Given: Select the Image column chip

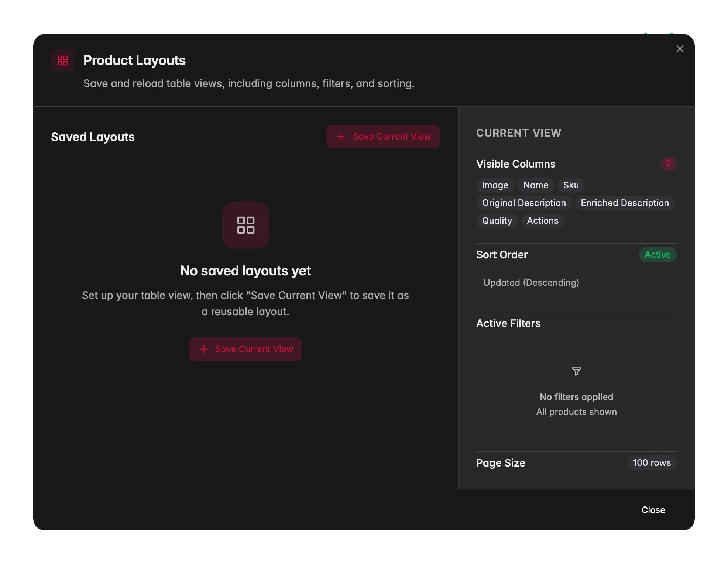Looking at the screenshot, I should [x=495, y=185].
